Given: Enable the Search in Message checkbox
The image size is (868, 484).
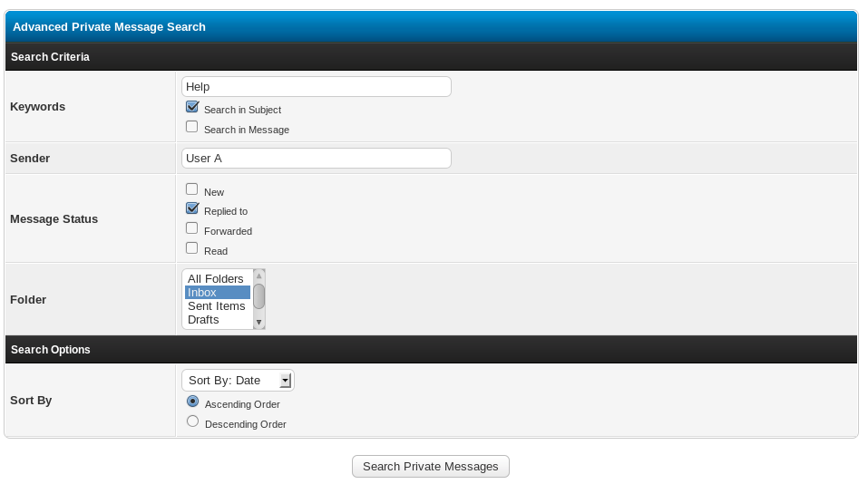Looking at the screenshot, I should [192, 127].
